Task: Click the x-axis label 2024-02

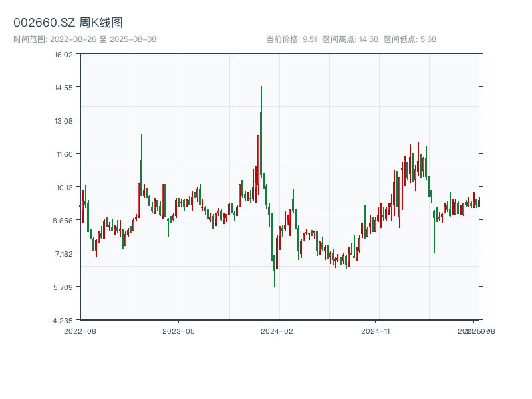Action: coord(277,331)
